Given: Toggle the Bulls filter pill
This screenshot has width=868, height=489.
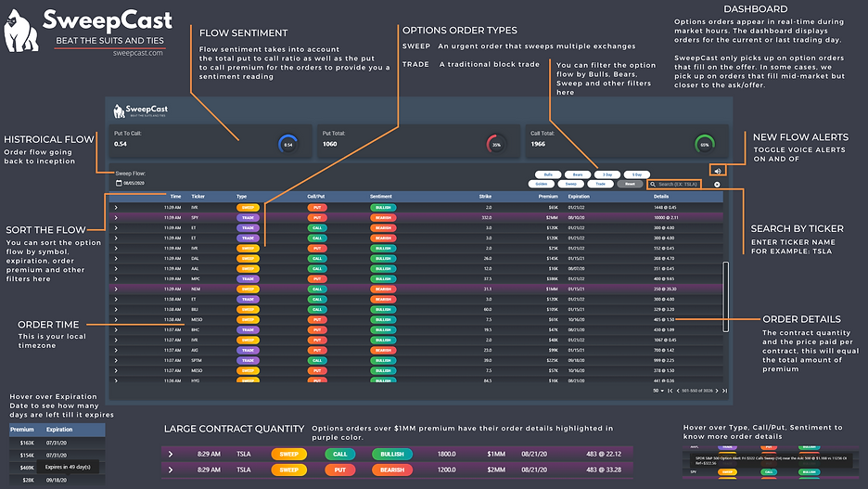Looking at the screenshot, I should 548,174.
